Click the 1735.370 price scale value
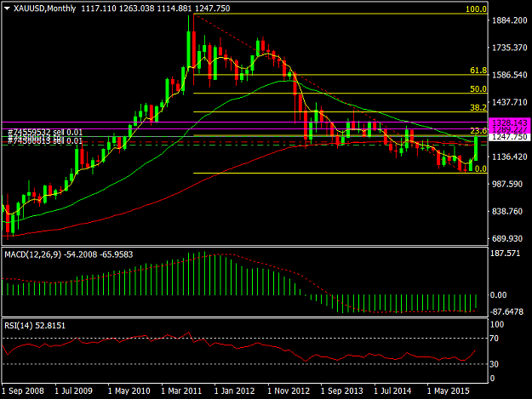This screenshot has height=399, width=532. coord(510,48)
